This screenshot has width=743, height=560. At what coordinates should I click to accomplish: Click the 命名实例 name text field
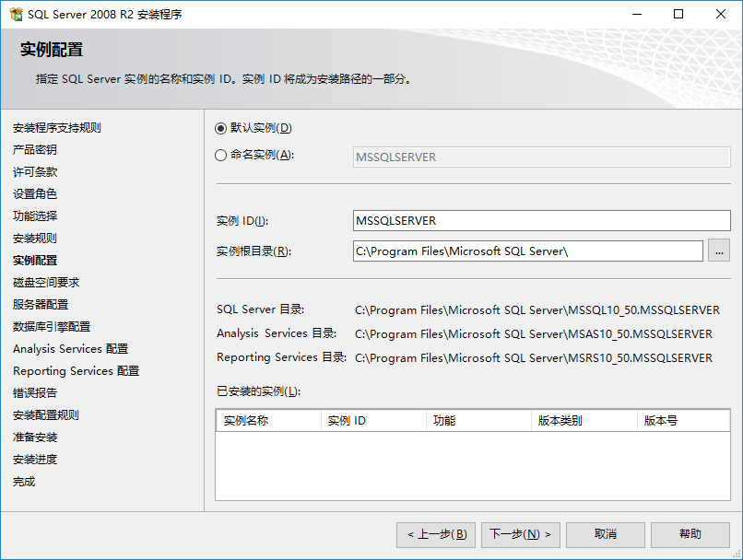click(x=541, y=157)
